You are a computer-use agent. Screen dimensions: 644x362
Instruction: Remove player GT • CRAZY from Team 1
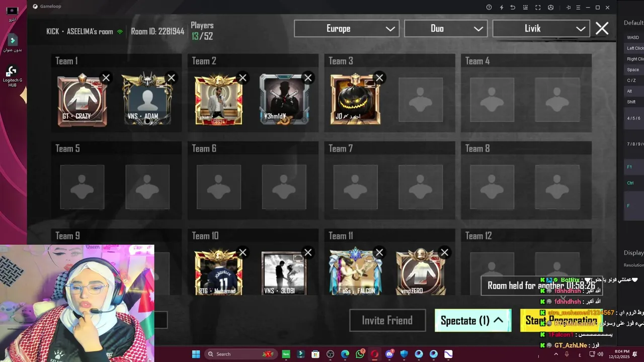tap(106, 78)
